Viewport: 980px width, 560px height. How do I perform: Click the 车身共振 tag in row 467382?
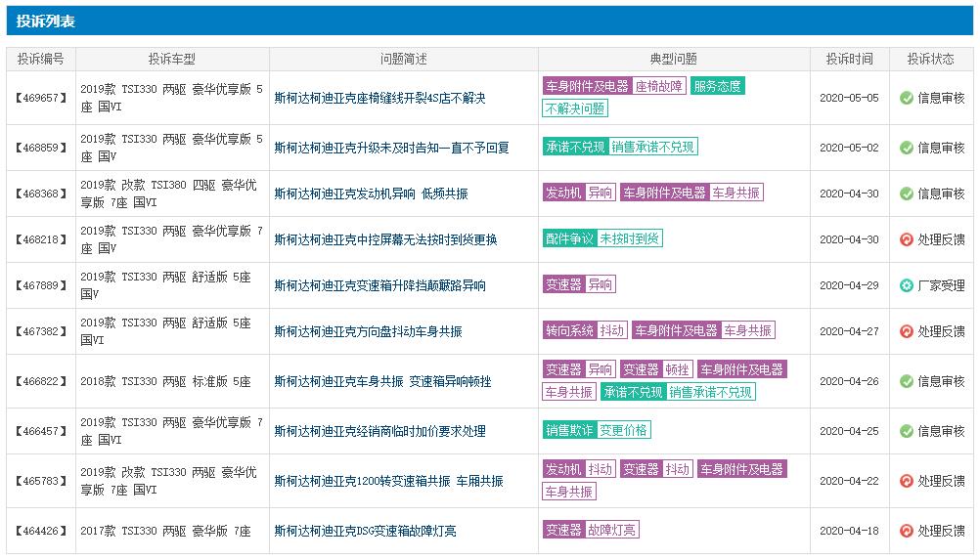(748, 330)
